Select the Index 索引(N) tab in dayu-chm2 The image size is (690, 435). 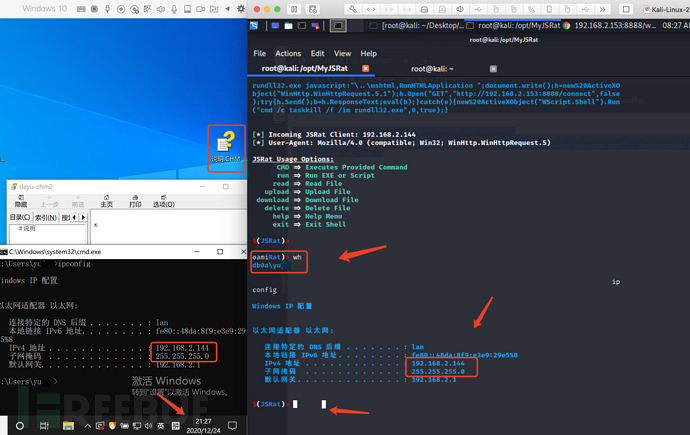coord(46,217)
